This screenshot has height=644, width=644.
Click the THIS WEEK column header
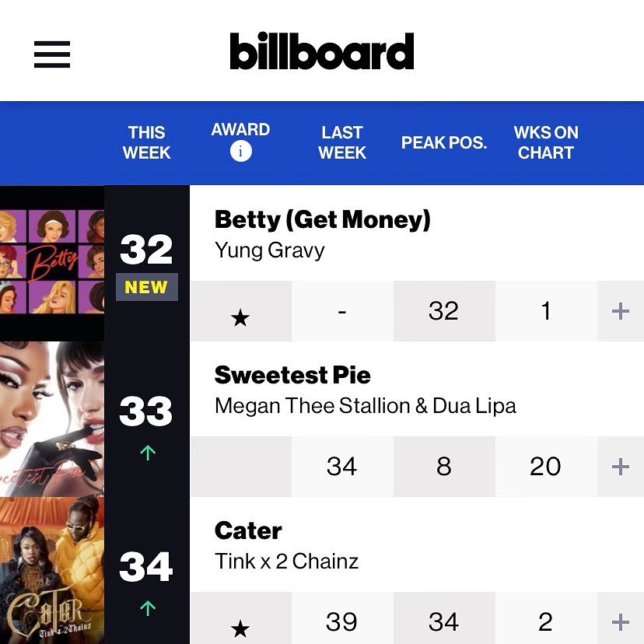146,142
